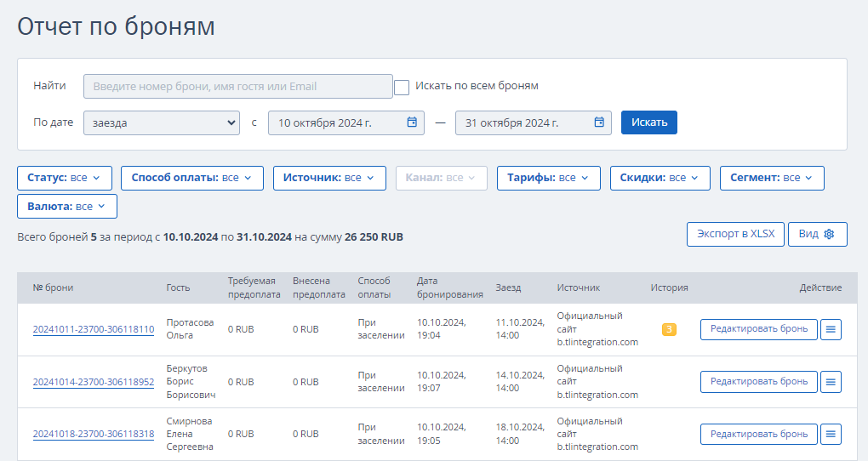The image size is (868, 461).
Task: Open calendar icon in start date field
Action: coord(412,122)
